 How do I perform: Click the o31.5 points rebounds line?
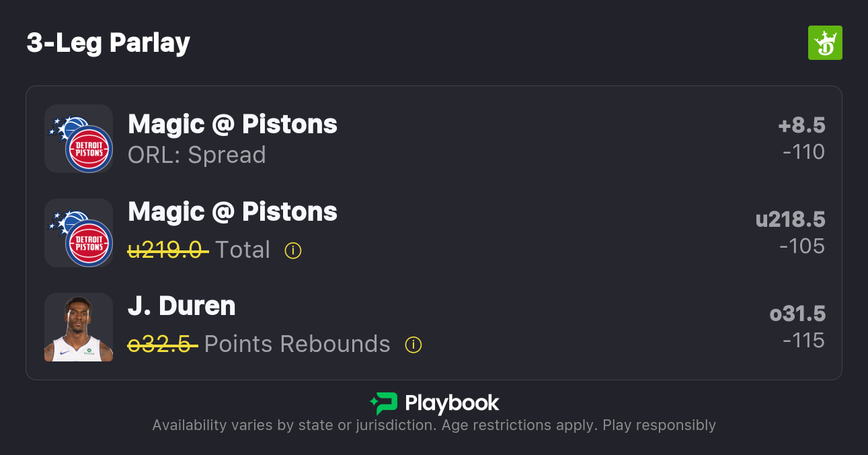pos(797,314)
